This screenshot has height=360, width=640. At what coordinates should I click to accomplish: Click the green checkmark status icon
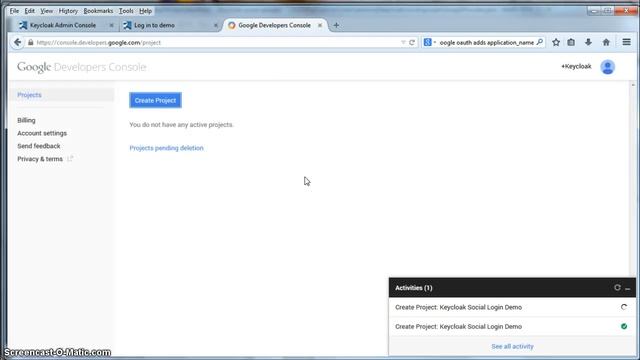click(x=624, y=326)
